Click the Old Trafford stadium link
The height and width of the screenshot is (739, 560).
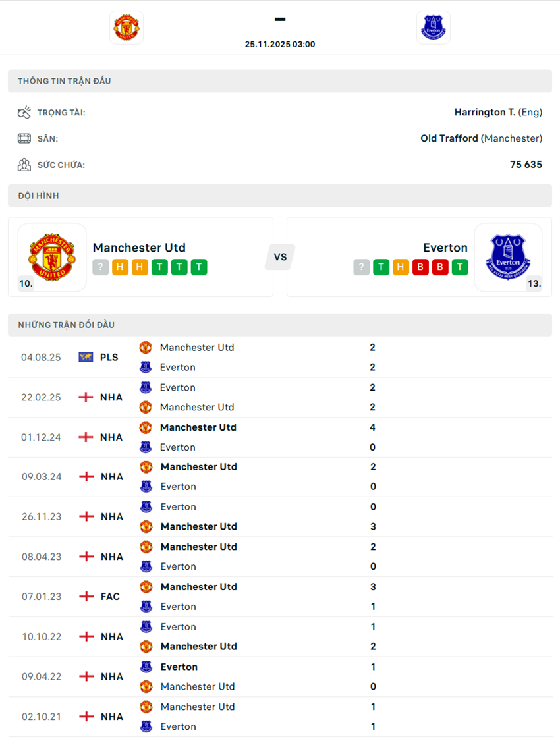click(450, 138)
